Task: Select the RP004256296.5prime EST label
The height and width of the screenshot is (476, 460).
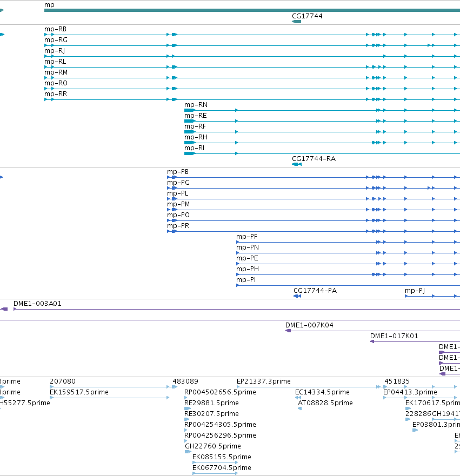Action: [220, 435]
